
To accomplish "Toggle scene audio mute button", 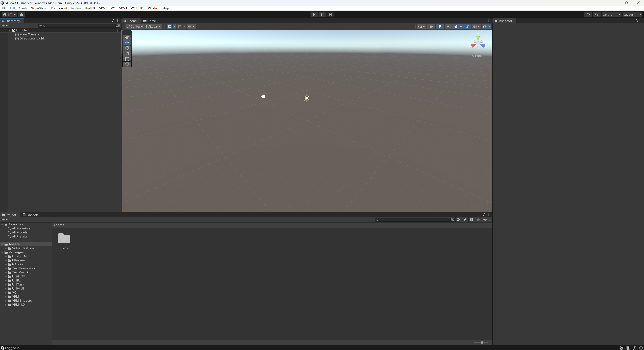I will coord(448,27).
